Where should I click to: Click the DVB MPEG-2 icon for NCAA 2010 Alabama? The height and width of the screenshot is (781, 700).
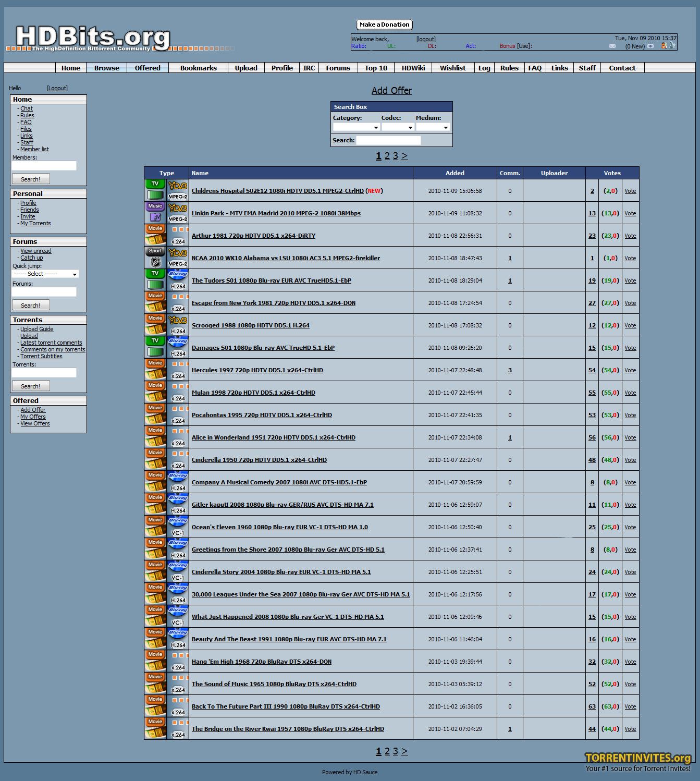178,258
